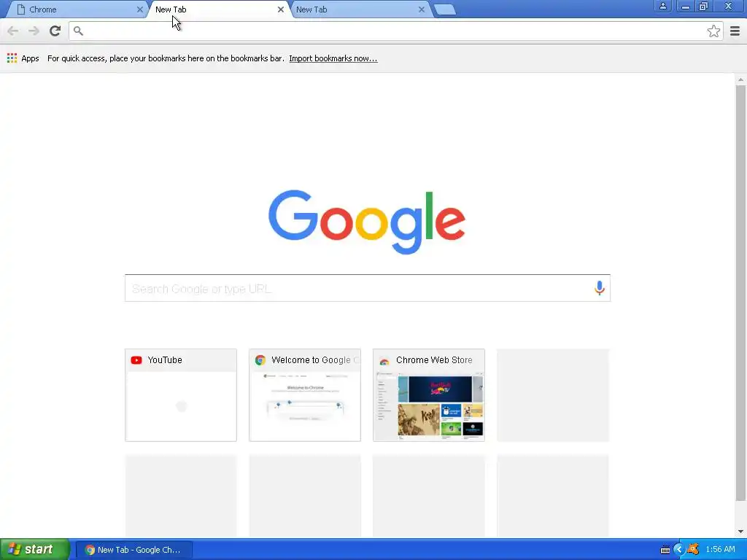The height and width of the screenshot is (560, 747).
Task: Minimize the Chrome window
Action: point(685,6)
